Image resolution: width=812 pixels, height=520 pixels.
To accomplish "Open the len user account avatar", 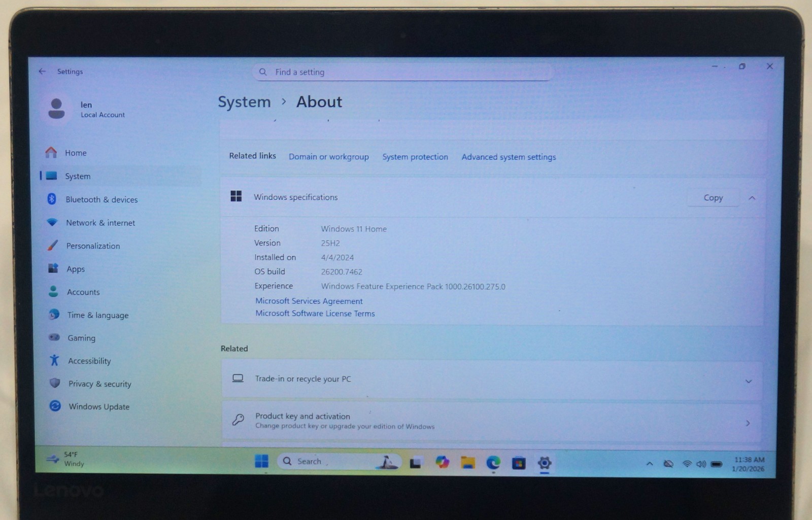I will point(56,109).
